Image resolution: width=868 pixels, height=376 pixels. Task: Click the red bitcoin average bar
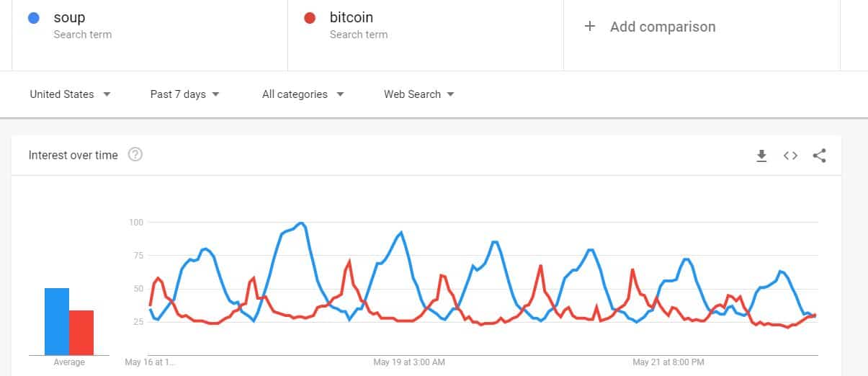coord(81,332)
